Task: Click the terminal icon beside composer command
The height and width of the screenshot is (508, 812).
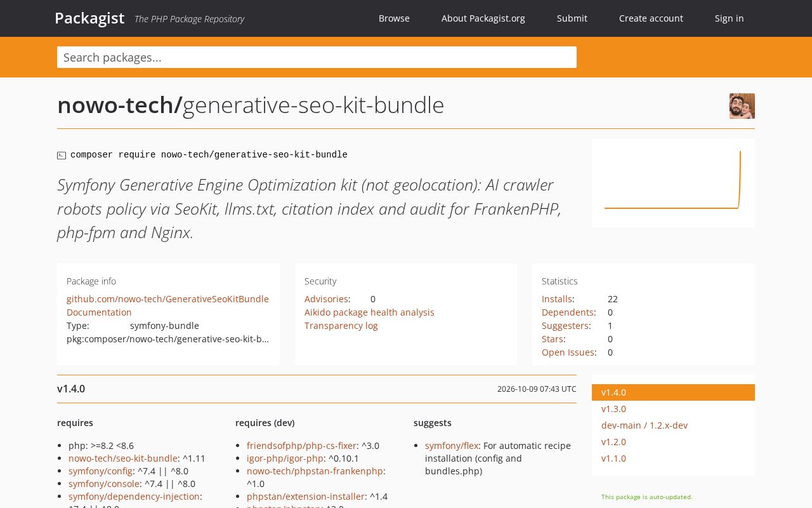Action: click(x=62, y=156)
